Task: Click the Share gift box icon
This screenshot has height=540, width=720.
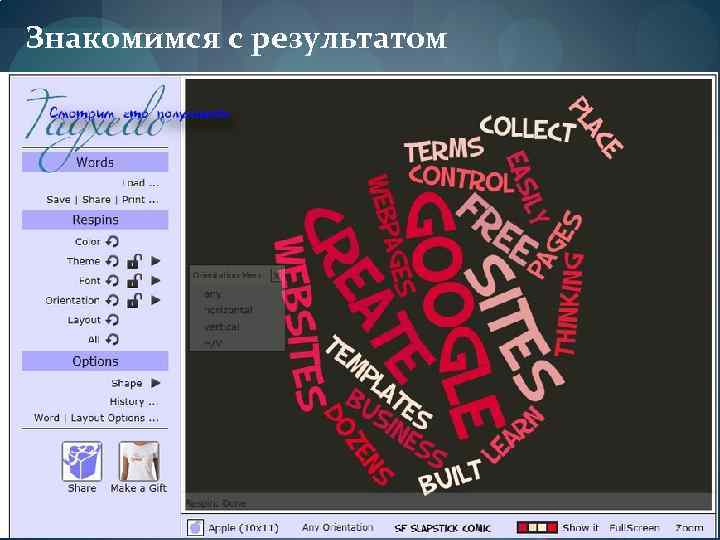Action: click(82, 461)
